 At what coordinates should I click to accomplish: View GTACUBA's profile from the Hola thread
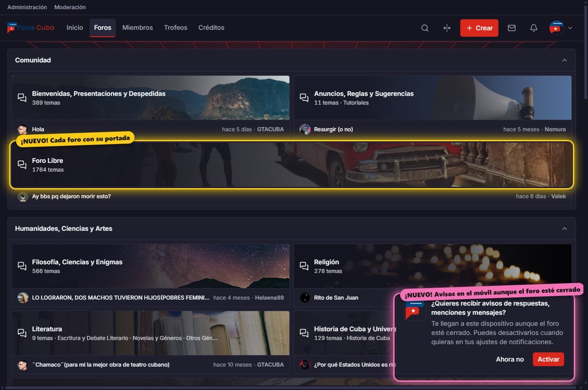pyautogui.click(x=271, y=129)
